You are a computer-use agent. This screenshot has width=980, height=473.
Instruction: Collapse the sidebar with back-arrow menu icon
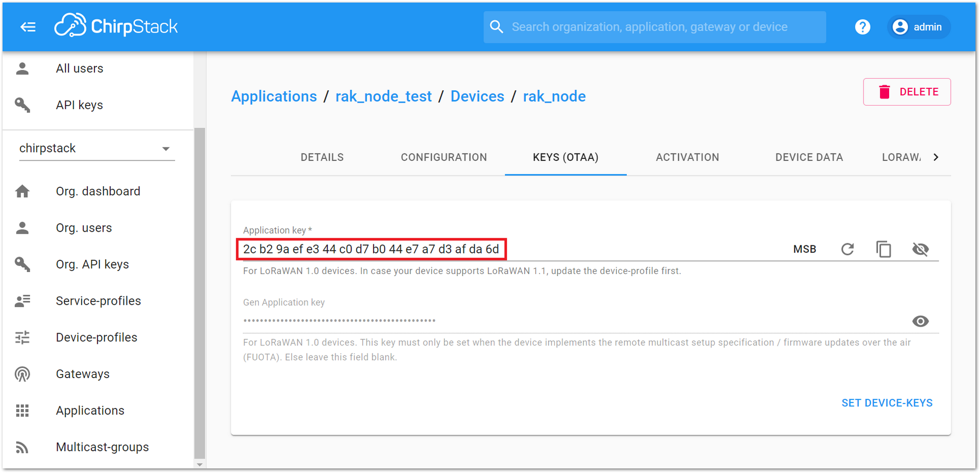(28, 27)
